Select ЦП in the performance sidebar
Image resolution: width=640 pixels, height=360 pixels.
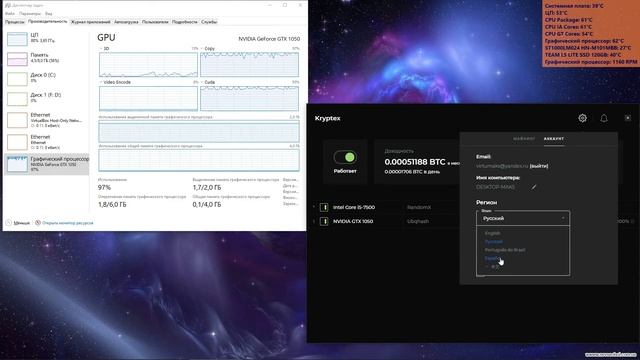click(x=47, y=39)
